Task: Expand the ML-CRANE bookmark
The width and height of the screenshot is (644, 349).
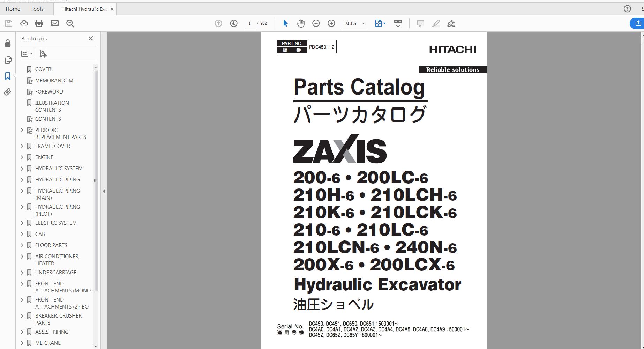Action: (22, 343)
